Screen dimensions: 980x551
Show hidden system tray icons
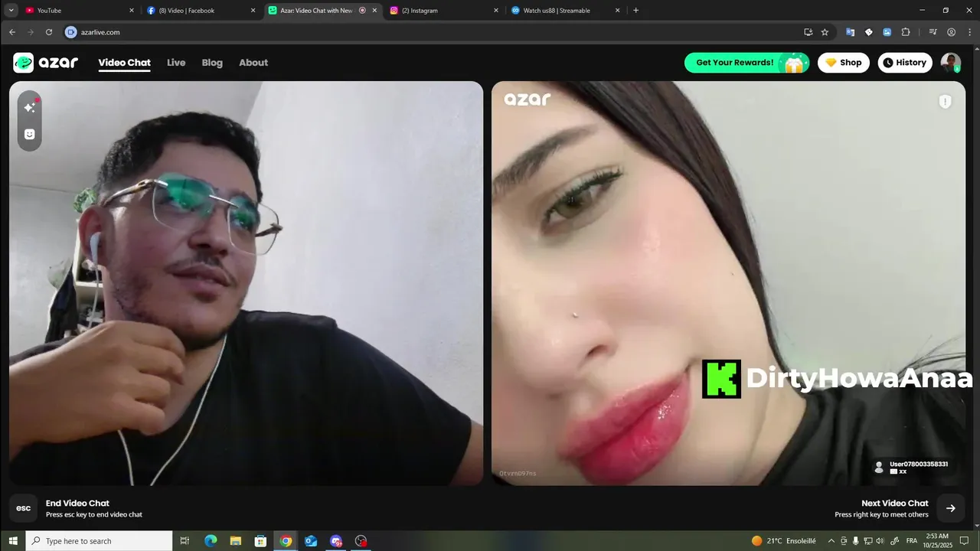click(831, 540)
